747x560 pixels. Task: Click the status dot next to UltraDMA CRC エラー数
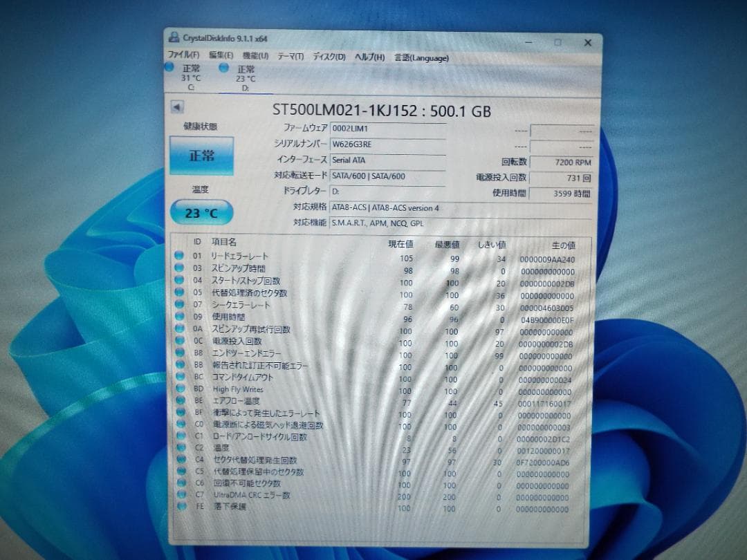tap(181, 496)
